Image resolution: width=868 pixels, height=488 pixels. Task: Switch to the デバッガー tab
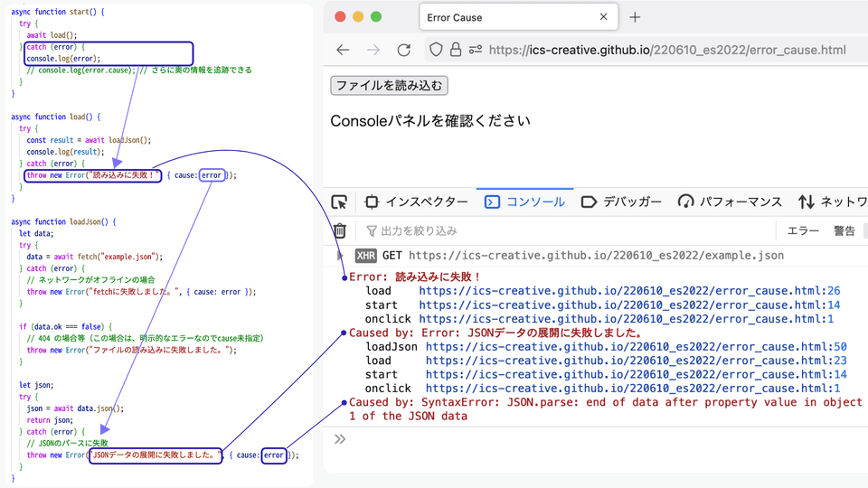[x=621, y=202]
